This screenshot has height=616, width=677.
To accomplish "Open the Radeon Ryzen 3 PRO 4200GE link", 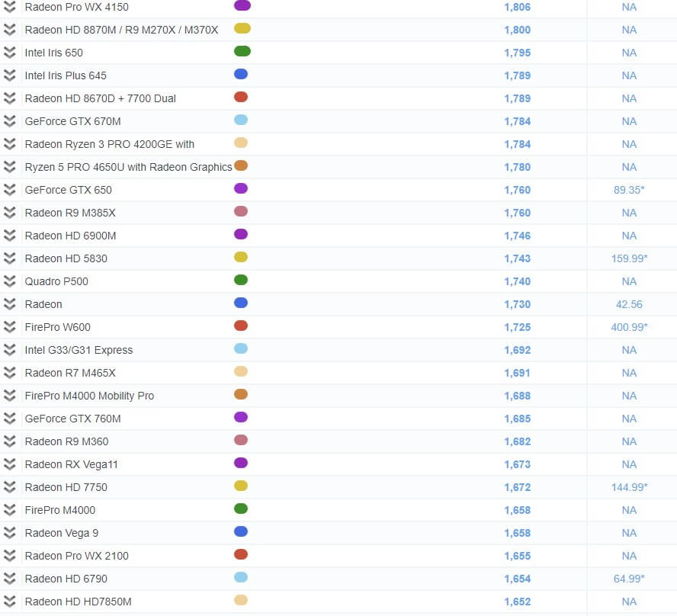I will pos(110,144).
